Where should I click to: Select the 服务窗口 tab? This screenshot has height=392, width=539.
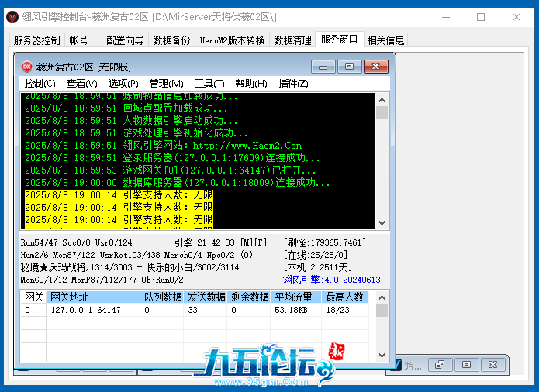coord(339,40)
